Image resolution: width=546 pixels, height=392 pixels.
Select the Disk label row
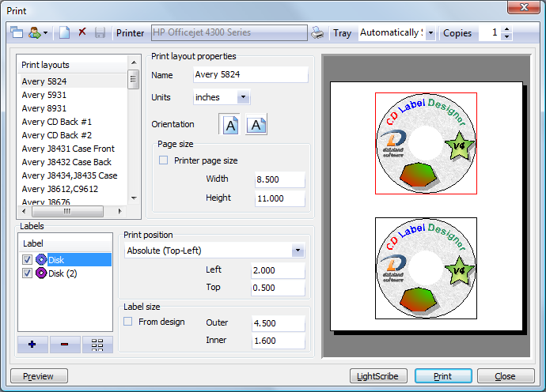[65, 260]
